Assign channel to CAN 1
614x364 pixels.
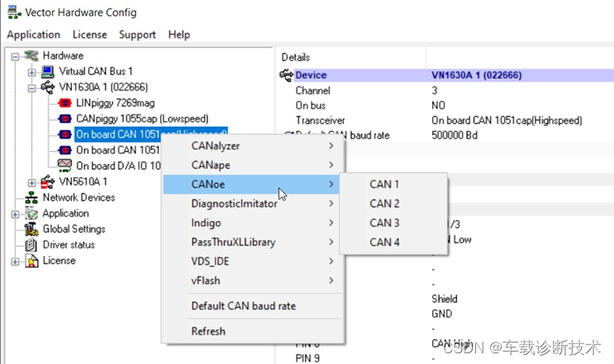(393, 184)
